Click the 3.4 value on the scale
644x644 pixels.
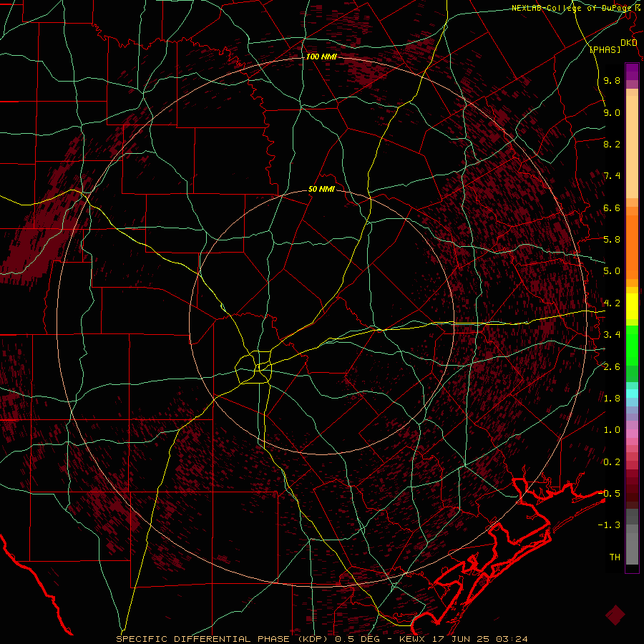pos(612,335)
